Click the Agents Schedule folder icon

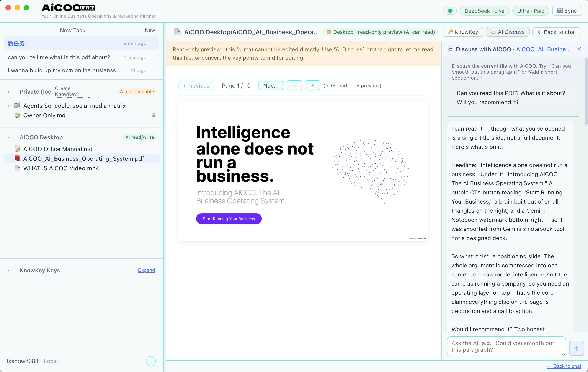(17, 106)
